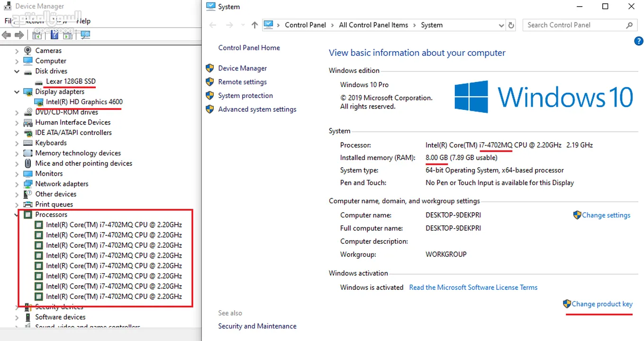The width and height of the screenshot is (644, 341).
Task: Select the Network adapters category icon
Action: pos(28,184)
